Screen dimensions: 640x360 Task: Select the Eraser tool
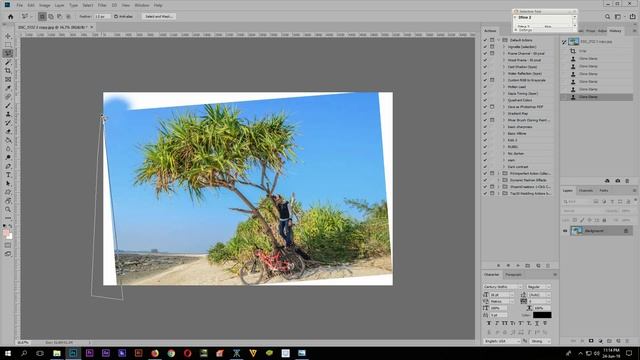click(8, 131)
